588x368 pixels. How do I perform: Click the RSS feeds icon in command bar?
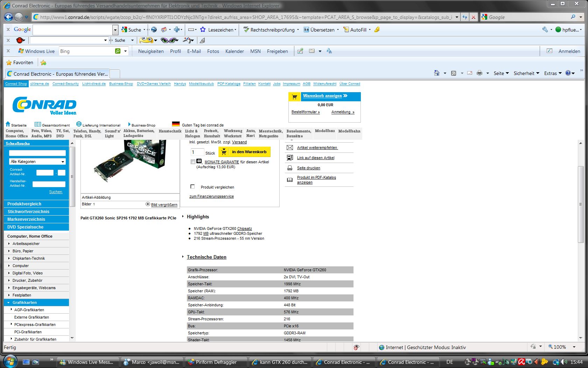pyautogui.click(x=454, y=73)
